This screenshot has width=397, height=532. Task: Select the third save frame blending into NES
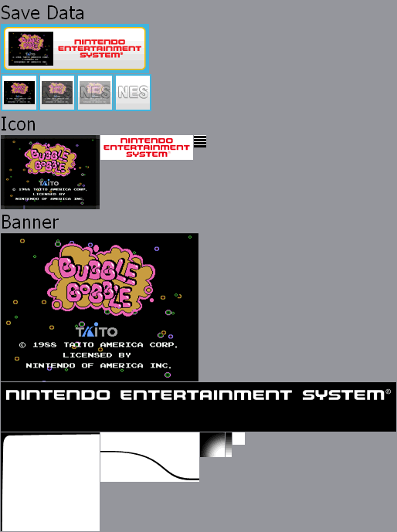pyautogui.click(x=95, y=93)
